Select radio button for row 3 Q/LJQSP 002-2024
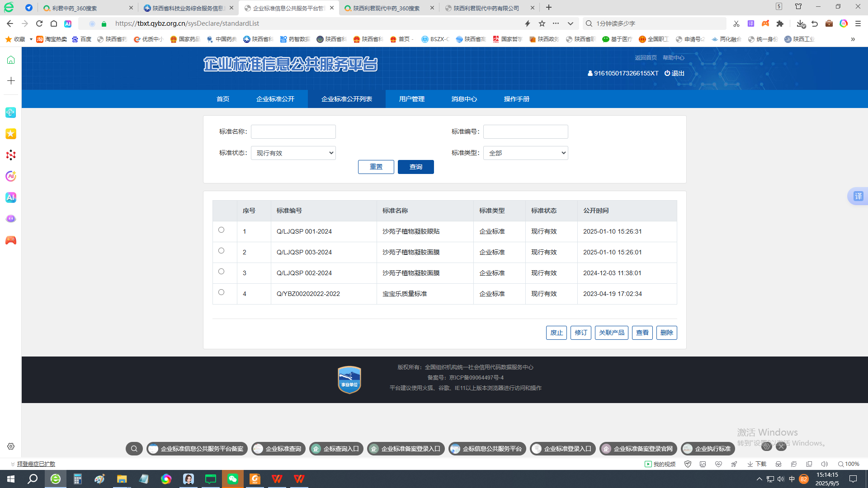The image size is (868, 488). (x=221, y=272)
